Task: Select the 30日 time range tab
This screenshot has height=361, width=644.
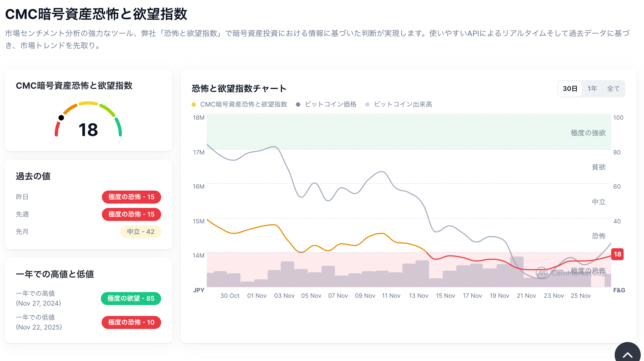Action: pos(570,89)
